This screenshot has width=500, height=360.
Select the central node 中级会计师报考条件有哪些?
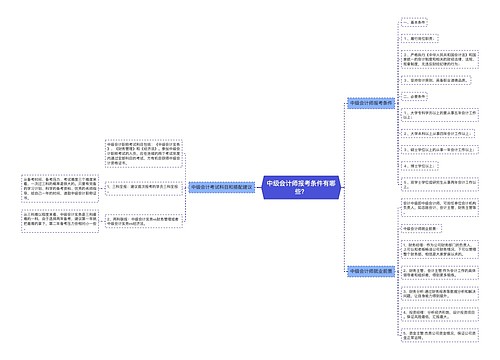301,187
